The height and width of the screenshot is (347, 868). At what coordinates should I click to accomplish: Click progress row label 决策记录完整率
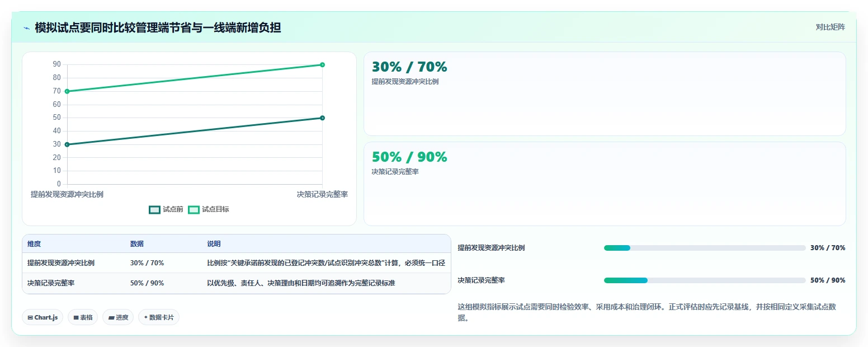click(481, 280)
